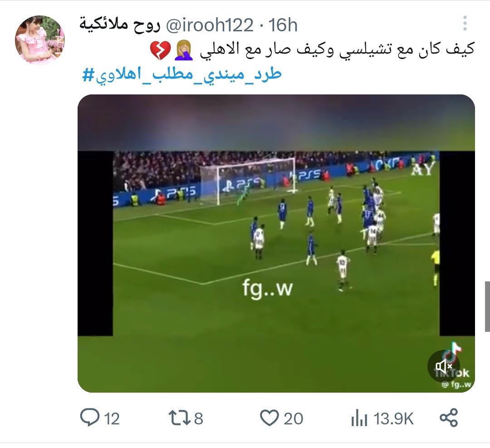Image resolution: width=490 pixels, height=448 pixels.
Task: Click the @irooh122 username handle
Action: [x=209, y=25]
